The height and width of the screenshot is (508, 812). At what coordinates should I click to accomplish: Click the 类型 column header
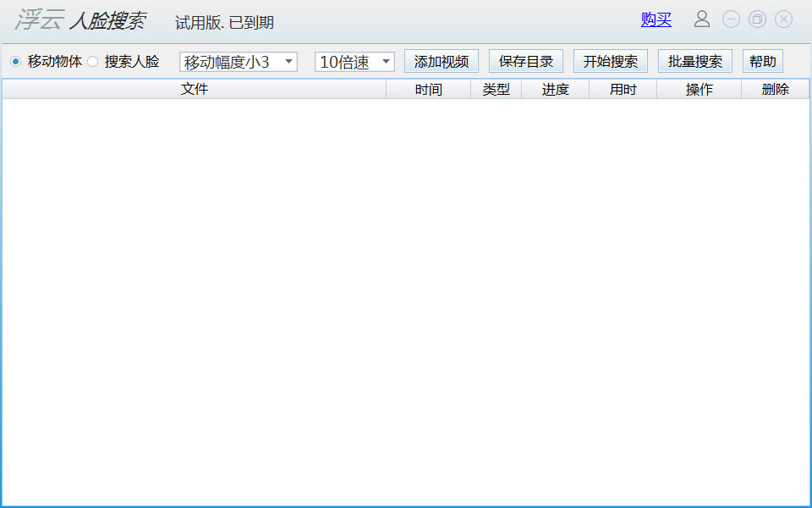[x=497, y=90]
